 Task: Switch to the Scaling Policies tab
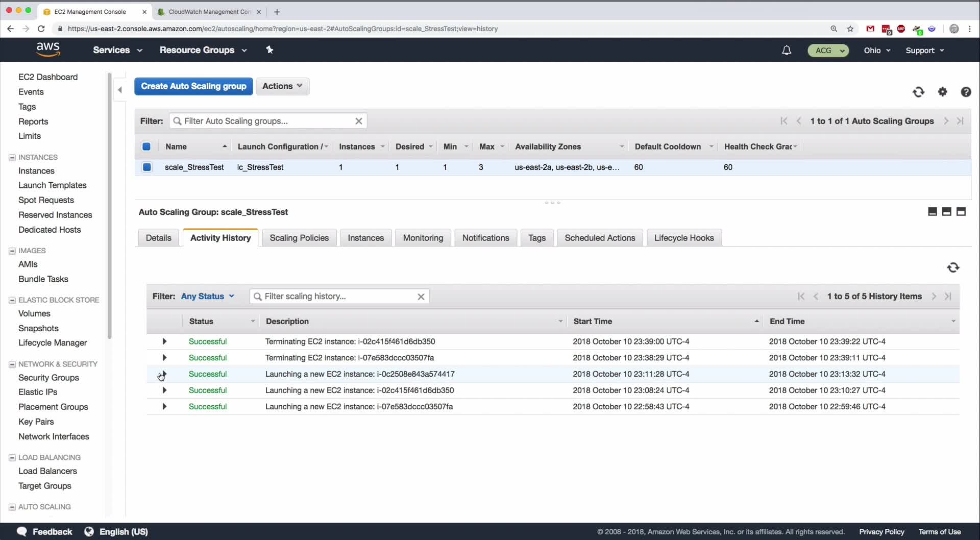299,238
